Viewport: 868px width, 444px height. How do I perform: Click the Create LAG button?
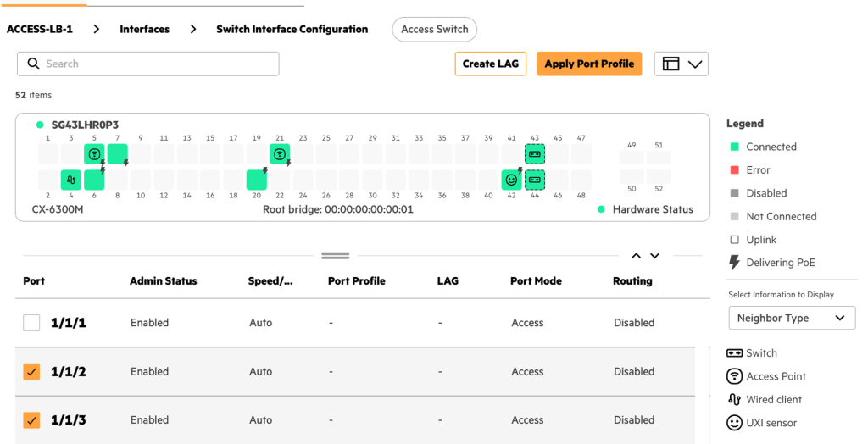[490, 64]
